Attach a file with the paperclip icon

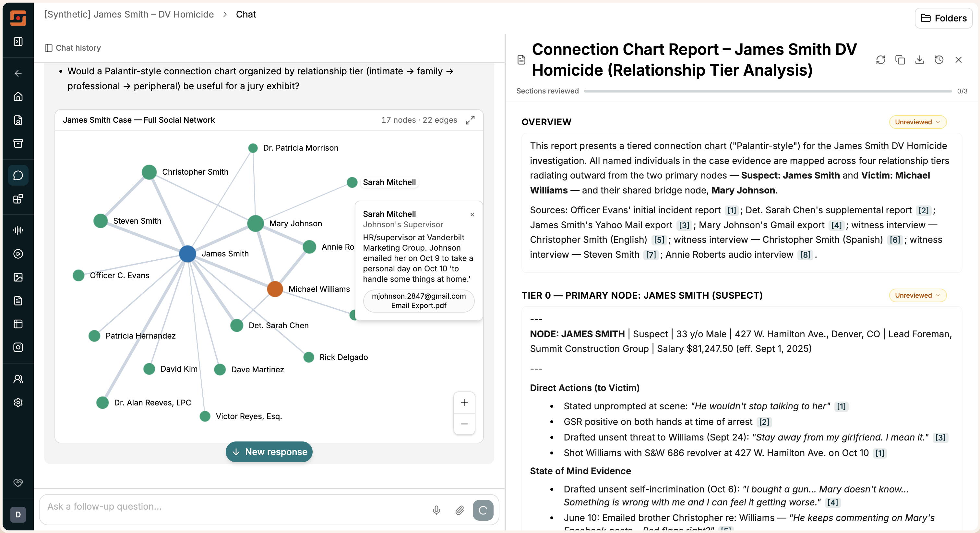460,510
